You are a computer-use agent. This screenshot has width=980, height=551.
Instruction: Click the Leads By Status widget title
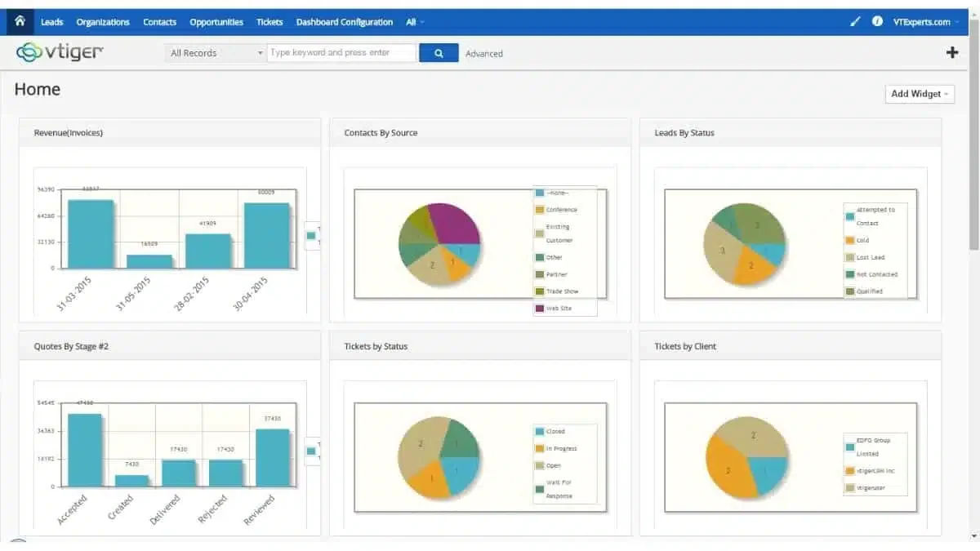684,133
